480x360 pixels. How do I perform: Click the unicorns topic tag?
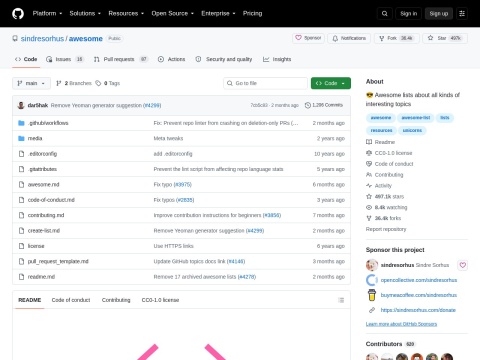click(412, 130)
